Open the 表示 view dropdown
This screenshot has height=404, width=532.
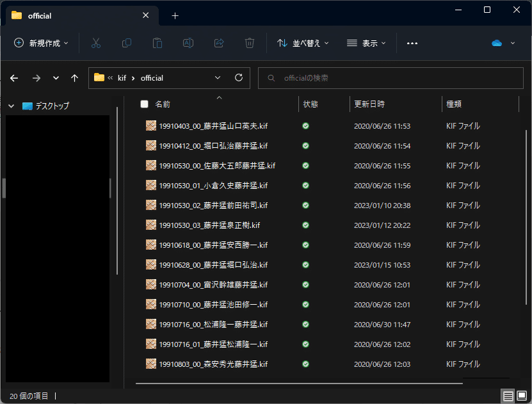(366, 43)
